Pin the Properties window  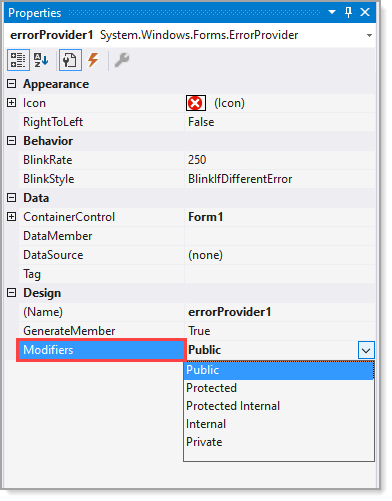348,12
